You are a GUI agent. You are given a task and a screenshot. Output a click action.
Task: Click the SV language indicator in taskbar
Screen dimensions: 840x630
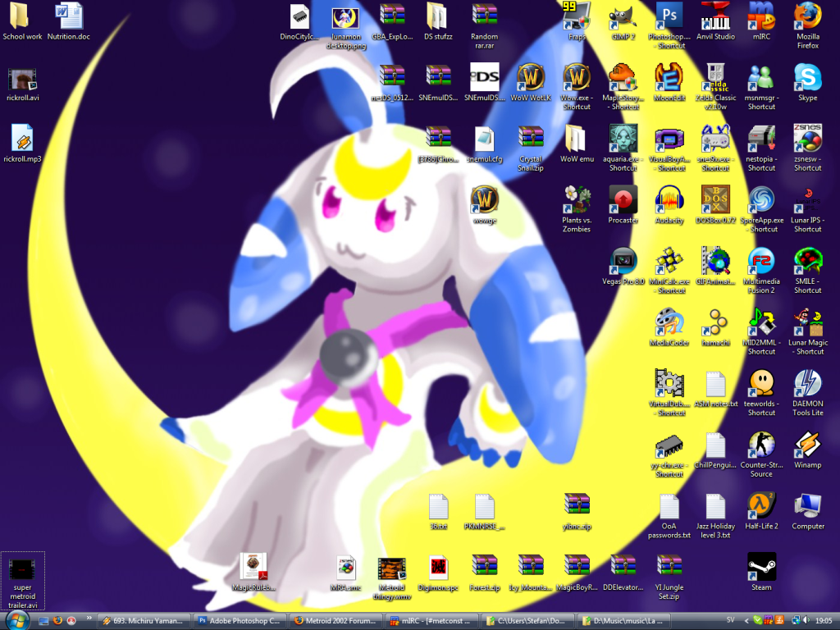point(730,620)
